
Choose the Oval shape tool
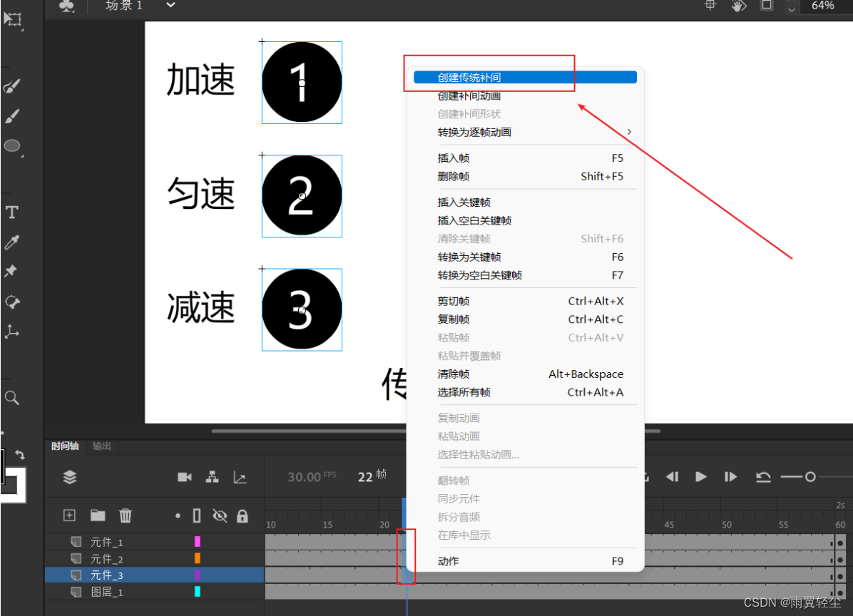(x=11, y=145)
